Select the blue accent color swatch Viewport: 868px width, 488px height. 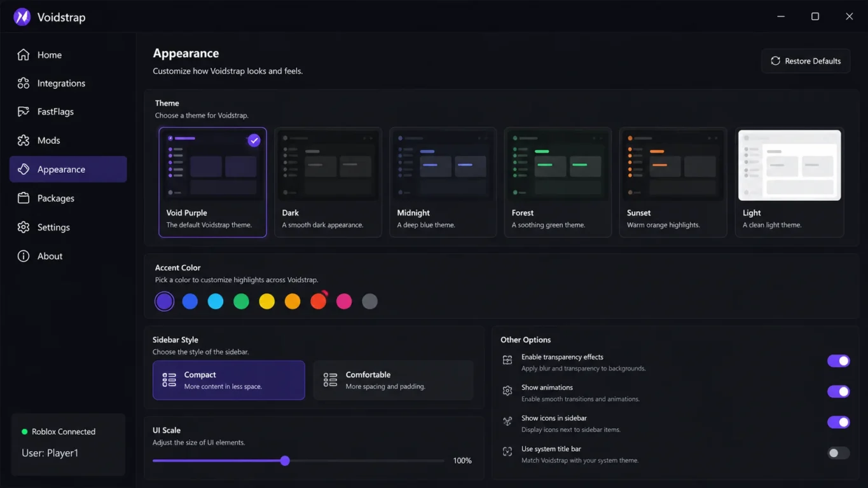190,301
